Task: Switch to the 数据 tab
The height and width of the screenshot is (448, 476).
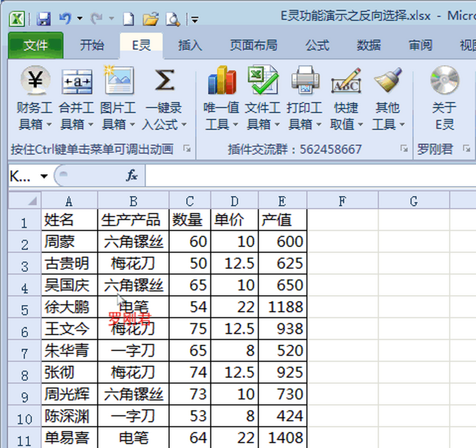Action: [368, 45]
